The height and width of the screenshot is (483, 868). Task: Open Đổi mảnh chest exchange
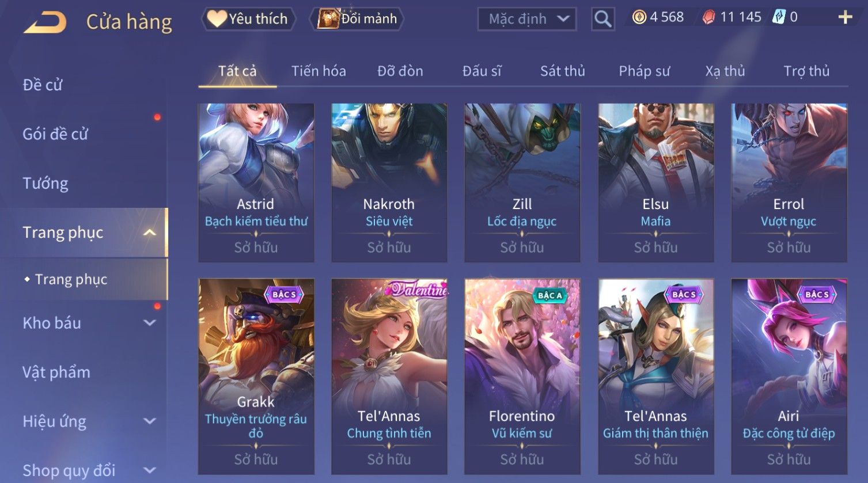click(x=357, y=19)
